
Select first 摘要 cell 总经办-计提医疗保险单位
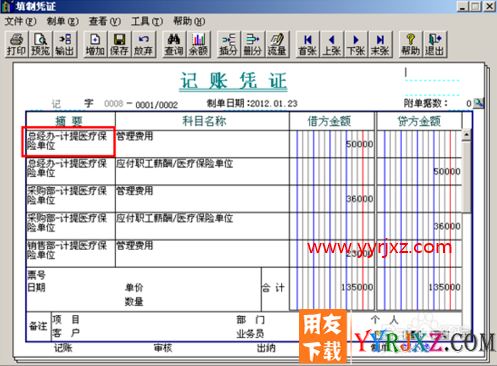point(69,141)
